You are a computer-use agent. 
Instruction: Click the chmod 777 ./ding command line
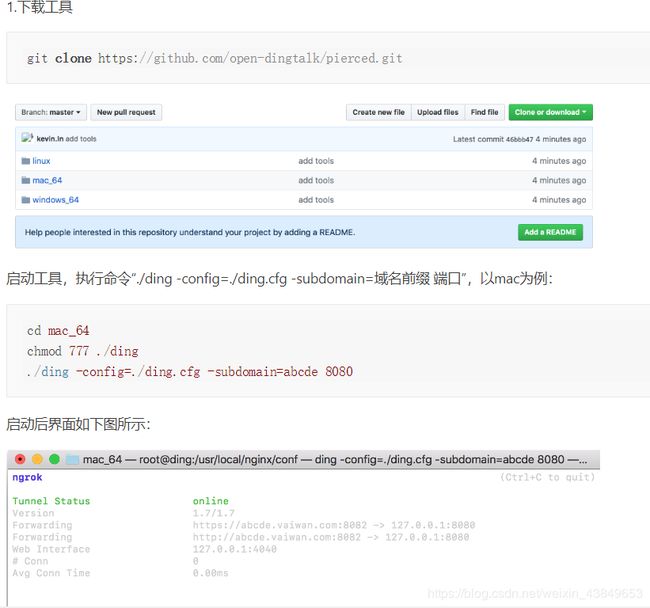82,351
